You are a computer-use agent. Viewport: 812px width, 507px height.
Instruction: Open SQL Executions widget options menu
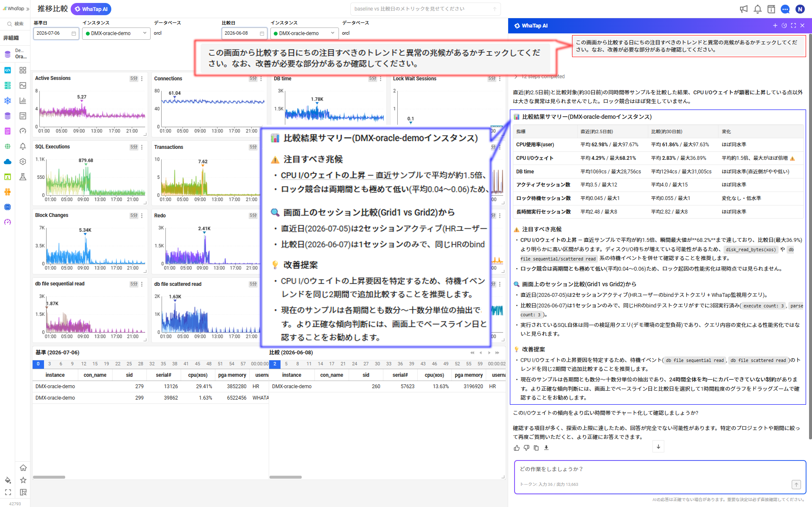coord(142,147)
